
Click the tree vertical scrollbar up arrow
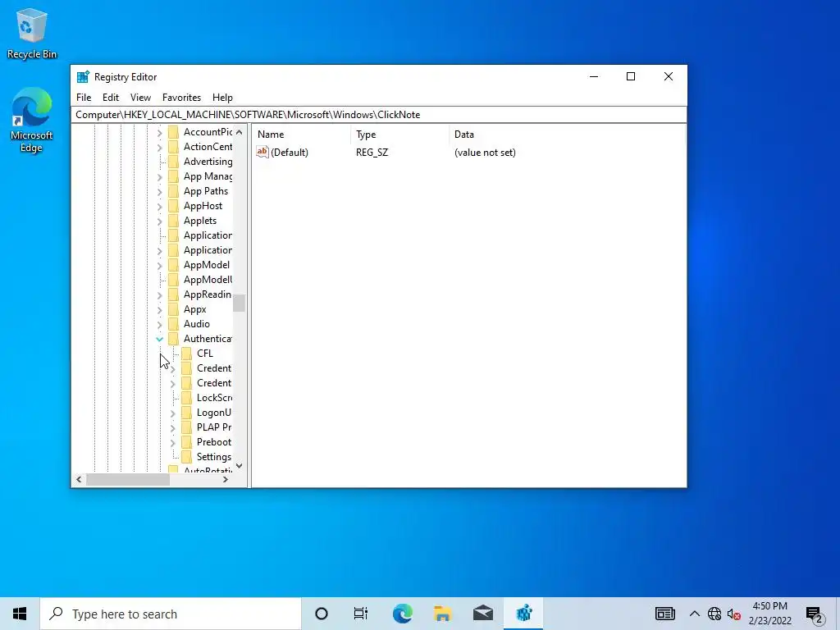(x=239, y=132)
